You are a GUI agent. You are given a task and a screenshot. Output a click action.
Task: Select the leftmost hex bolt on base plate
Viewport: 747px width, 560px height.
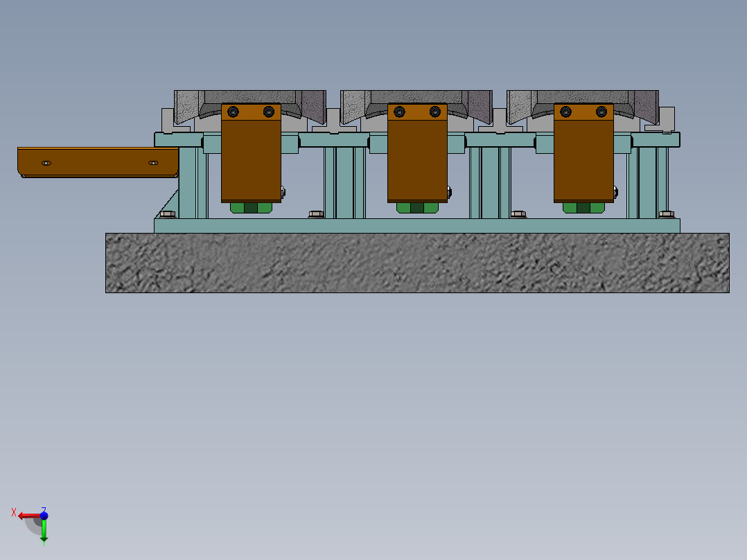(x=168, y=214)
